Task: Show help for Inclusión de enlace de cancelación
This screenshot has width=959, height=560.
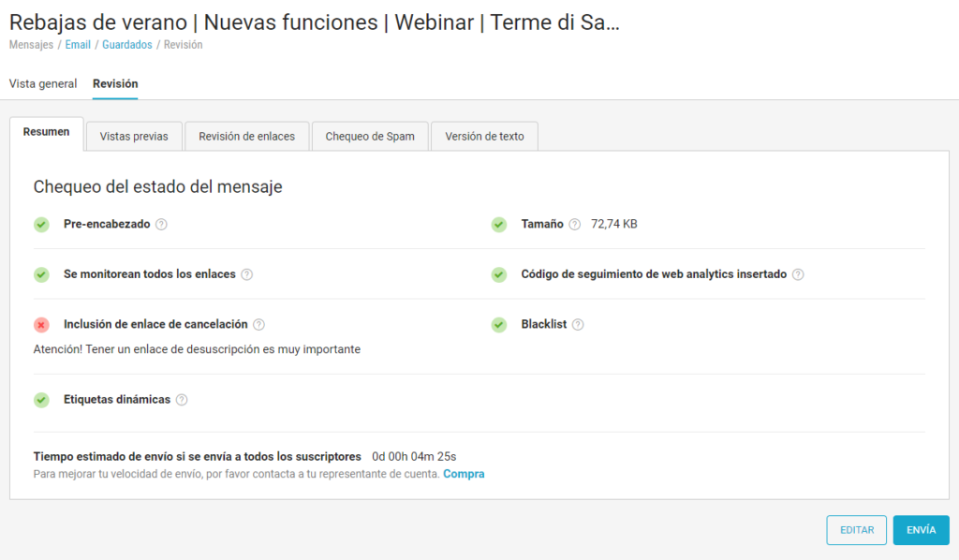Action: coord(258,325)
